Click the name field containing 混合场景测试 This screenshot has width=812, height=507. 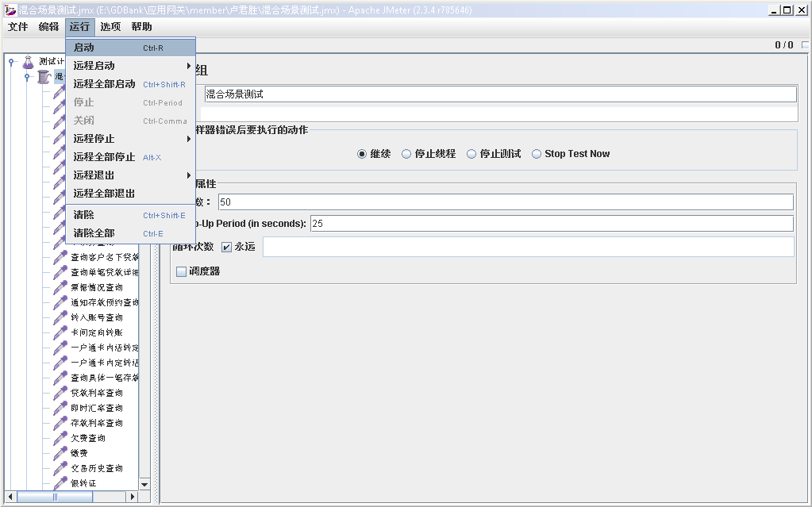coord(500,94)
